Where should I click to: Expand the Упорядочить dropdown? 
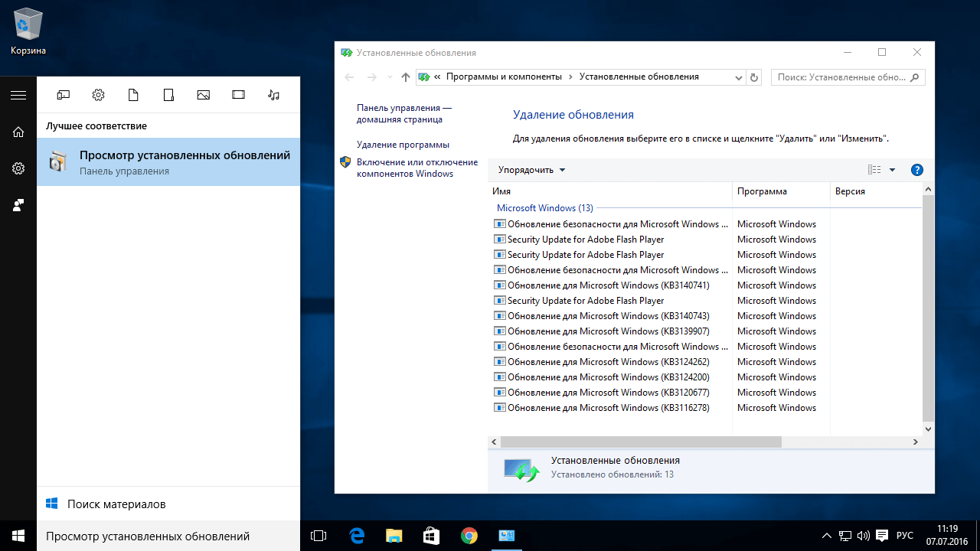pyautogui.click(x=531, y=170)
